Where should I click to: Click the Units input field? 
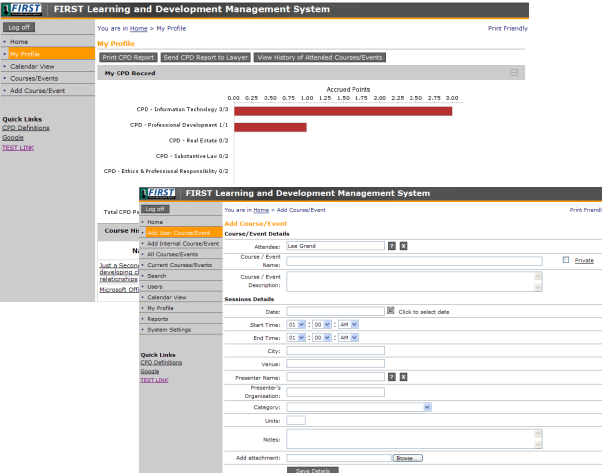tap(296, 420)
